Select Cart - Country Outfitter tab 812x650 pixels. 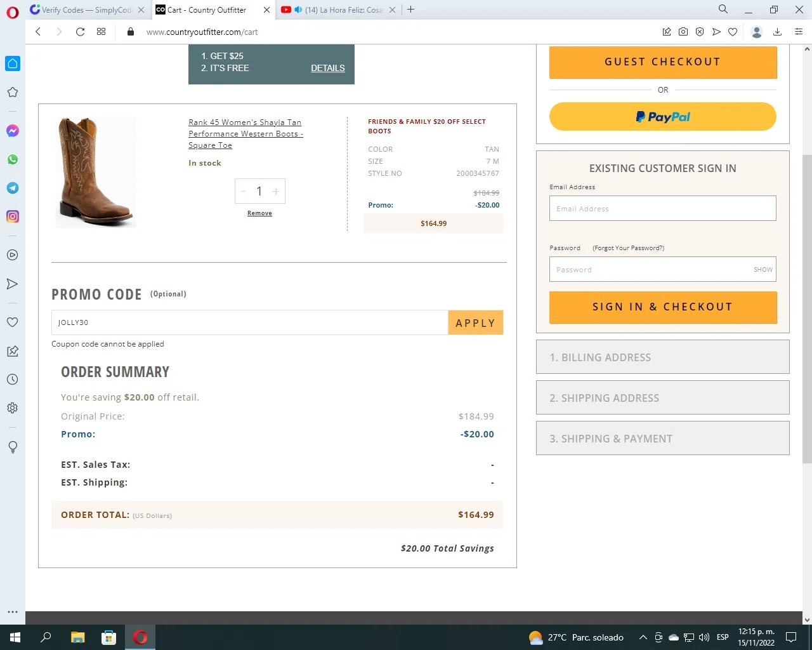[x=207, y=10]
